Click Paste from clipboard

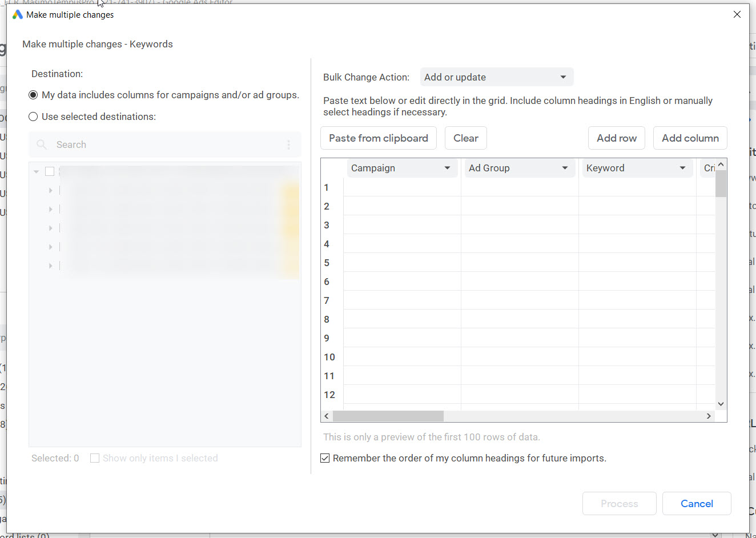tap(378, 138)
